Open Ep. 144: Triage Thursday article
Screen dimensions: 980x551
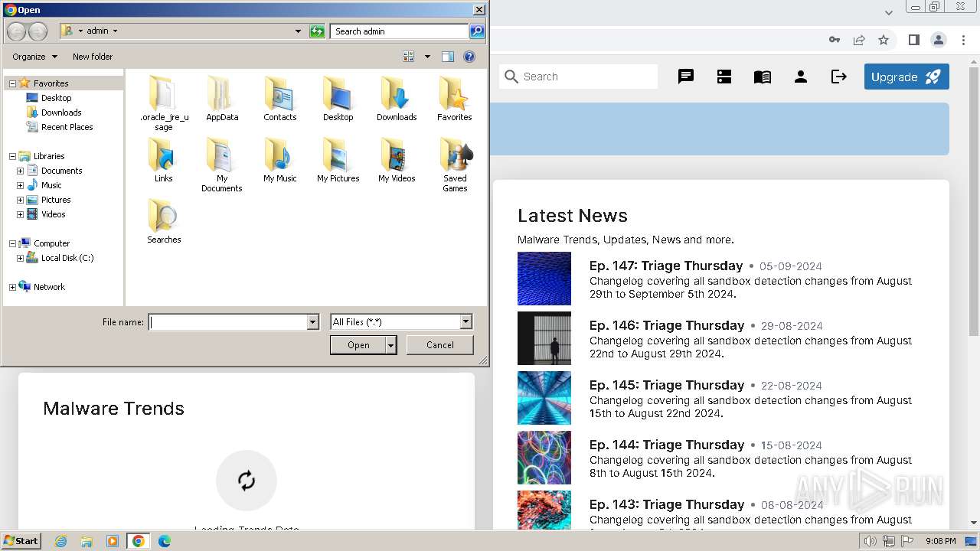[667, 445]
